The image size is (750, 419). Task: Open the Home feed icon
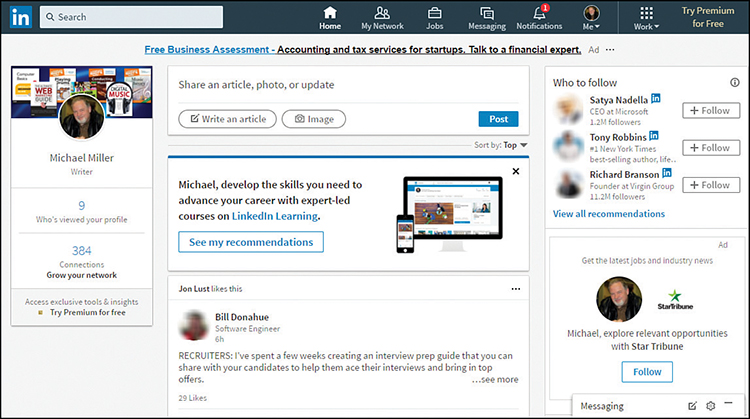pyautogui.click(x=330, y=13)
